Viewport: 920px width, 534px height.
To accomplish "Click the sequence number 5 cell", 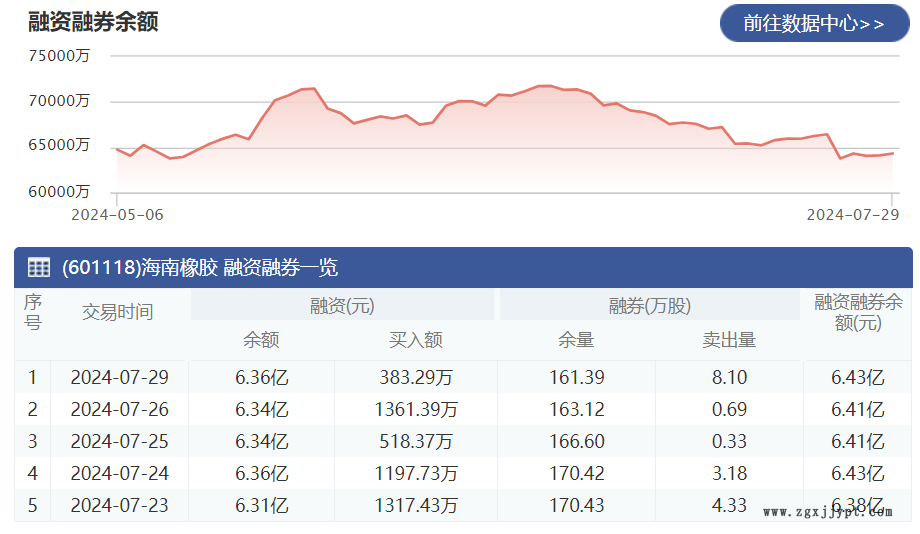I will [x=32, y=505].
